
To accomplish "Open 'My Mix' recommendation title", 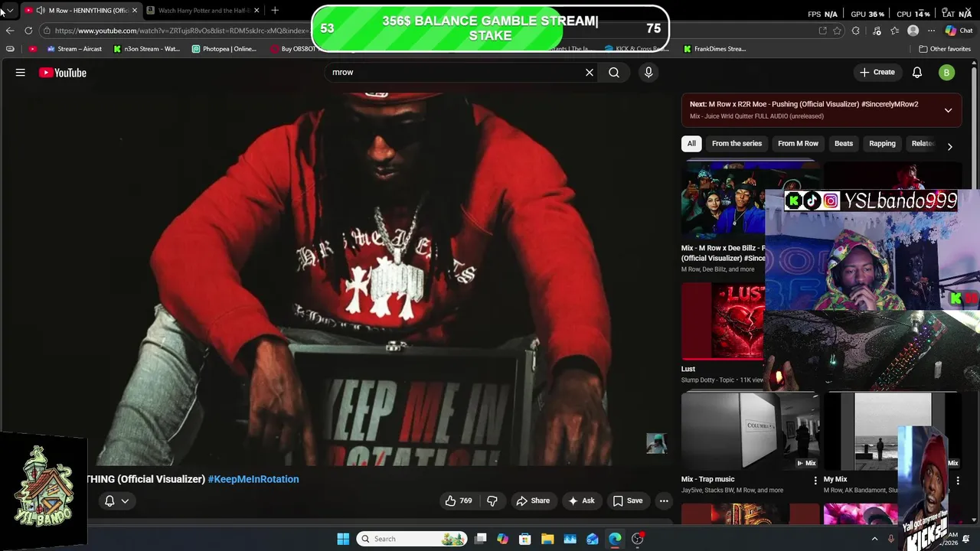I will tap(835, 479).
